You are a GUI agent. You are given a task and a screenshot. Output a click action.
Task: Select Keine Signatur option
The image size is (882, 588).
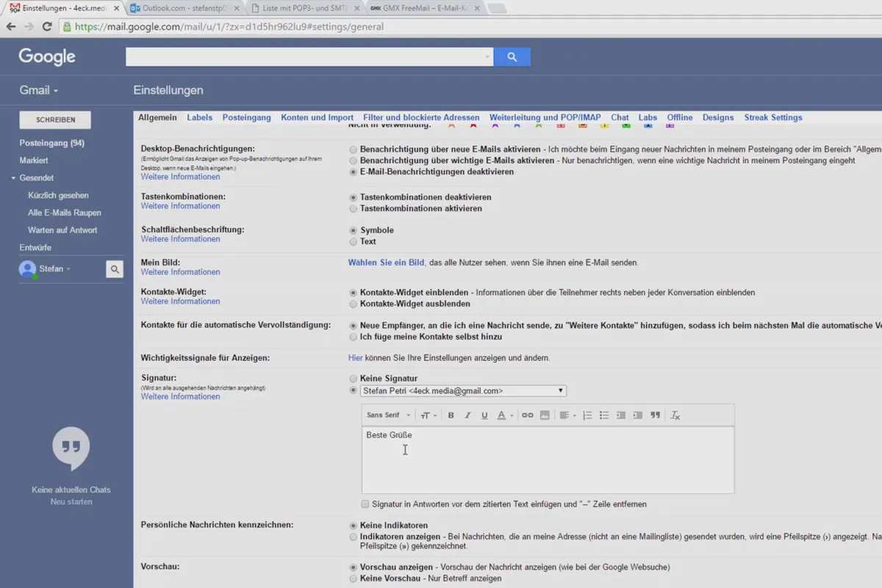tap(354, 379)
